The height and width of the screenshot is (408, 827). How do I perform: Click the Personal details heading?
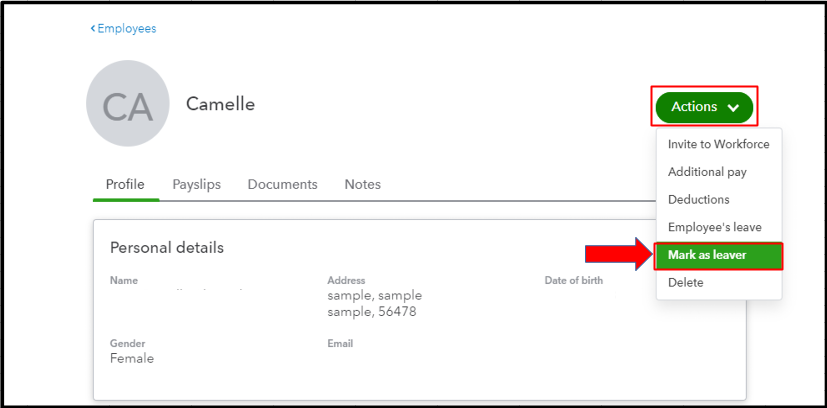coord(167,248)
